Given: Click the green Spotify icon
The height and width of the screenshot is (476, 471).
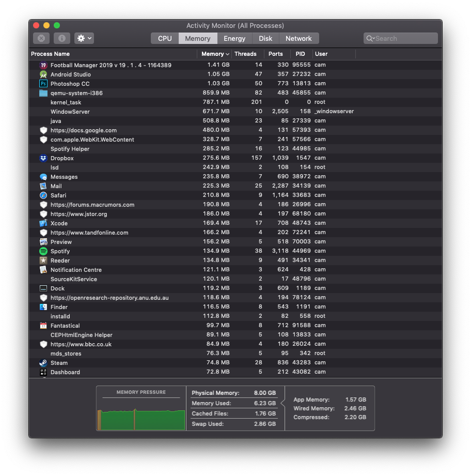Looking at the screenshot, I should click(x=43, y=251).
